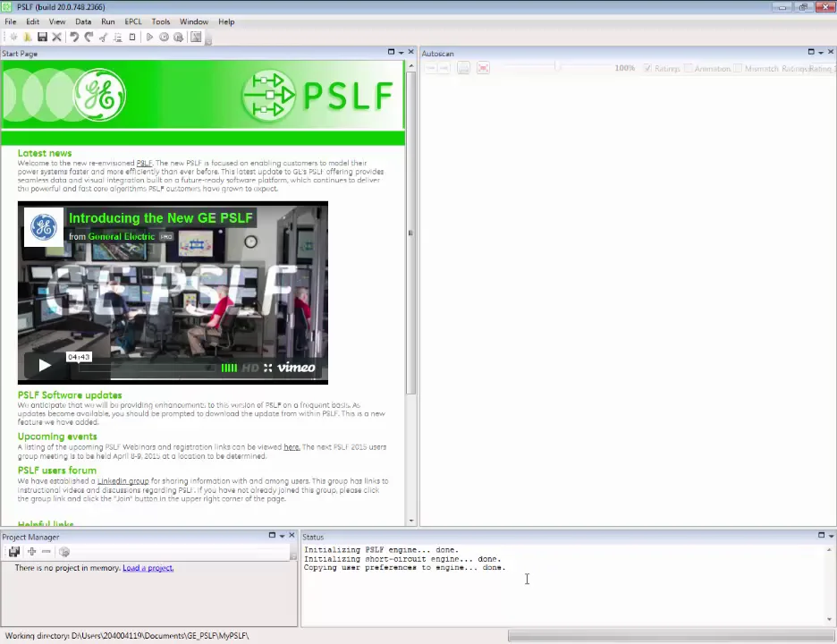
Task: Toggle the Animation checkbox in Autoscan
Action: pos(689,68)
